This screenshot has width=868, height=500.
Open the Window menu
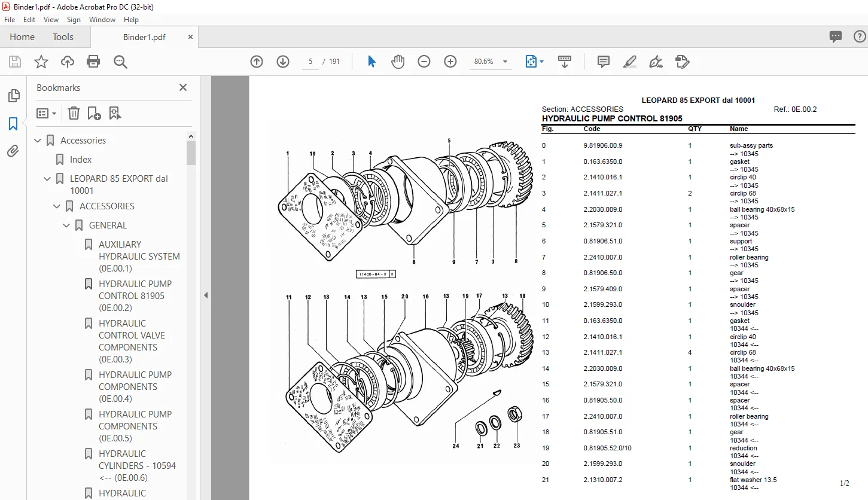pos(102,20)
